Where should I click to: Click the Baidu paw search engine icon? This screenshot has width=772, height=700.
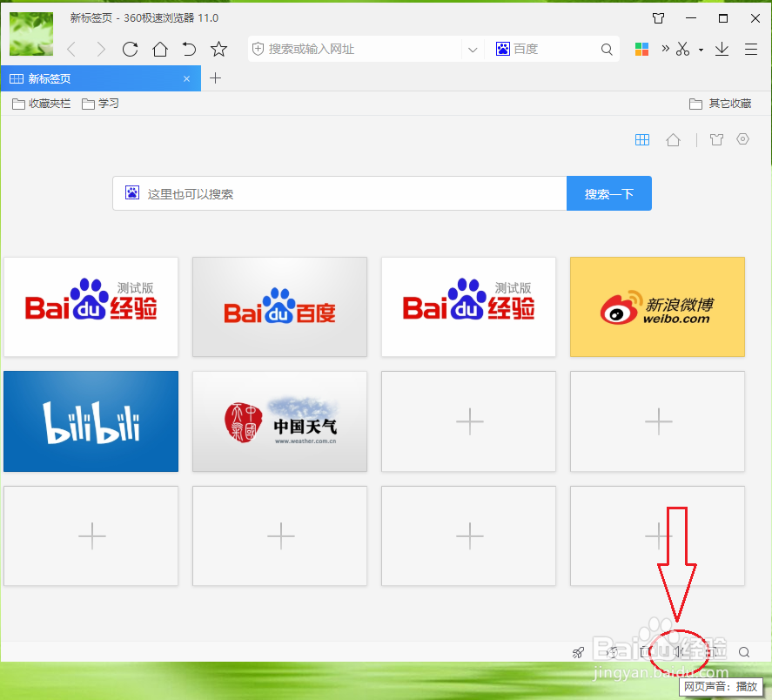tap(503, 49)
